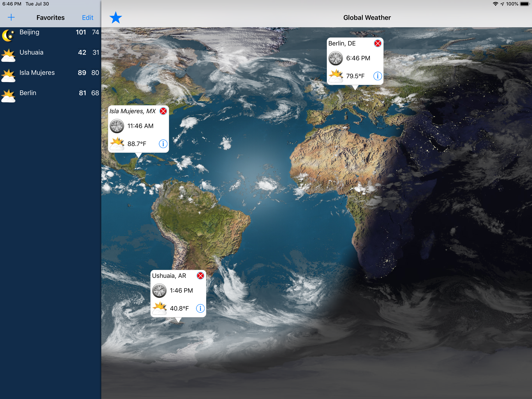Tap the Wi-Fi status icon

click(x=495, y=4)
